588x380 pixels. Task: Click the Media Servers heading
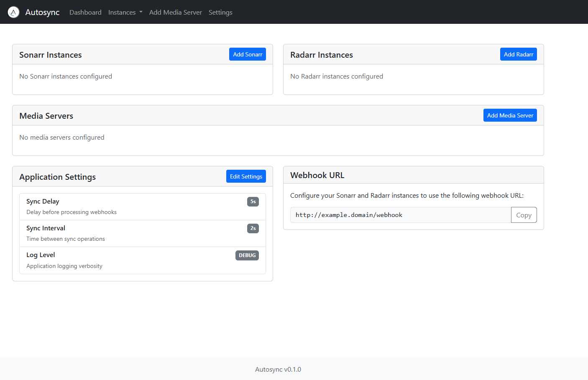coord(46,116)
